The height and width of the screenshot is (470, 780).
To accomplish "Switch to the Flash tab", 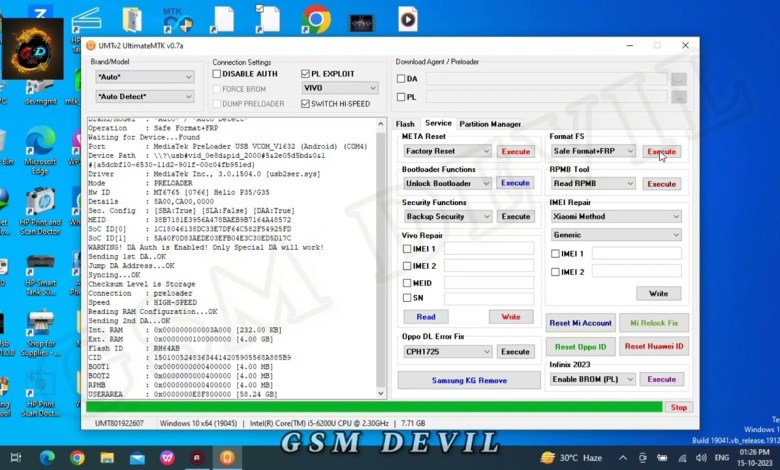I will coord(405,124).
